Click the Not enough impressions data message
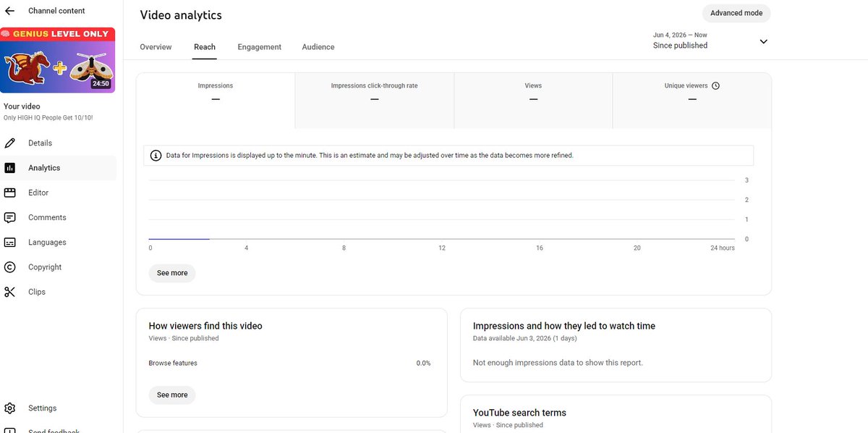This screenshot has width=868, height=433. coord(558,363)
